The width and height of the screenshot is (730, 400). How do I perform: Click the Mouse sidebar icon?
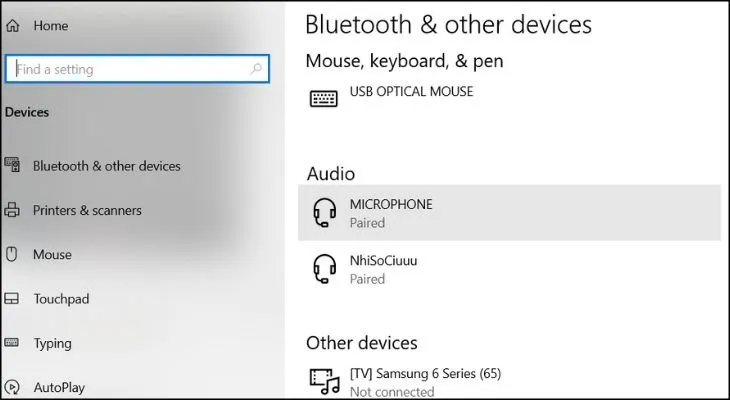point(12,254)
